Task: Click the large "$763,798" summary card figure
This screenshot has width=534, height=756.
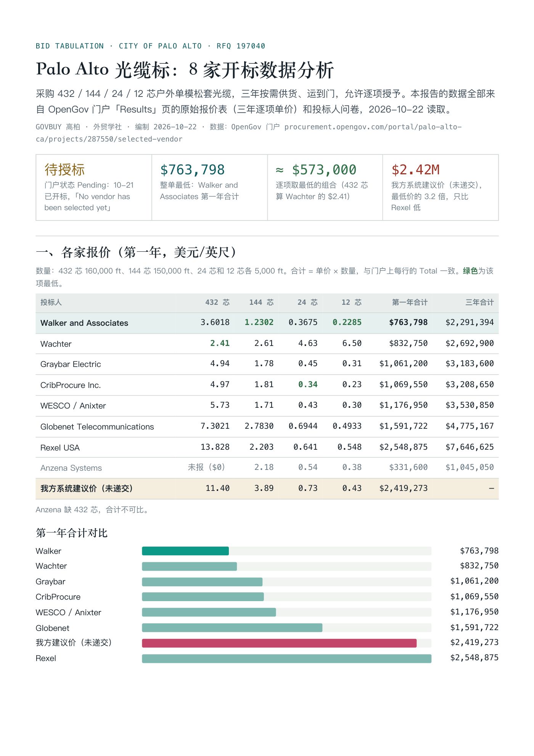Action: pos(192,170)
